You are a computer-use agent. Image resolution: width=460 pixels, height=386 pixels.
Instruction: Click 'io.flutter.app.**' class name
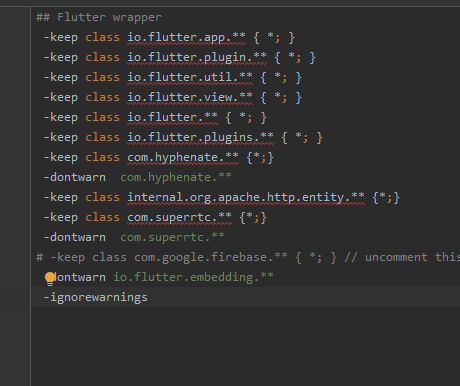point(186,37)
